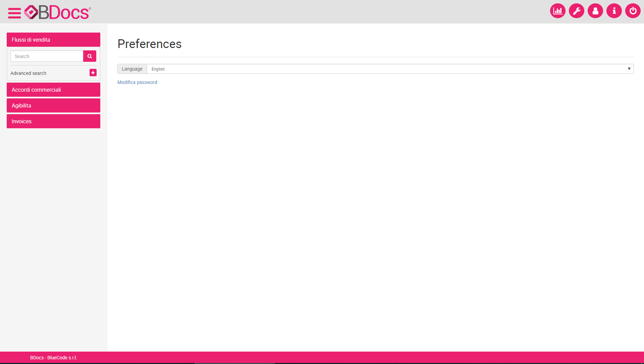Open the user profile icon

point(595,11)
